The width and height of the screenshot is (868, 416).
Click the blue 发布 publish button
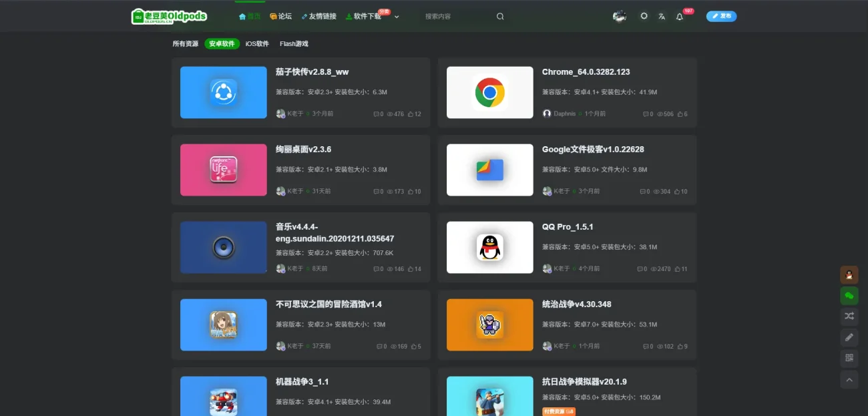(721, 16)
